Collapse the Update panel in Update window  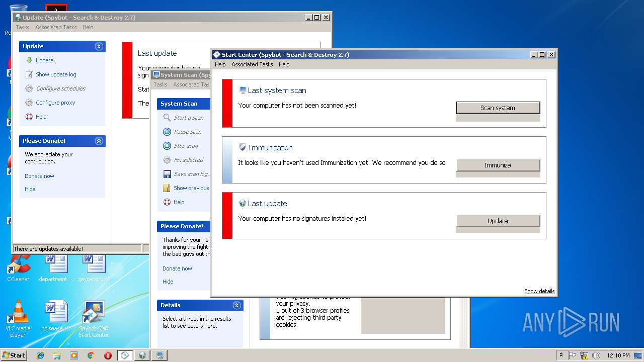(99, 46)
